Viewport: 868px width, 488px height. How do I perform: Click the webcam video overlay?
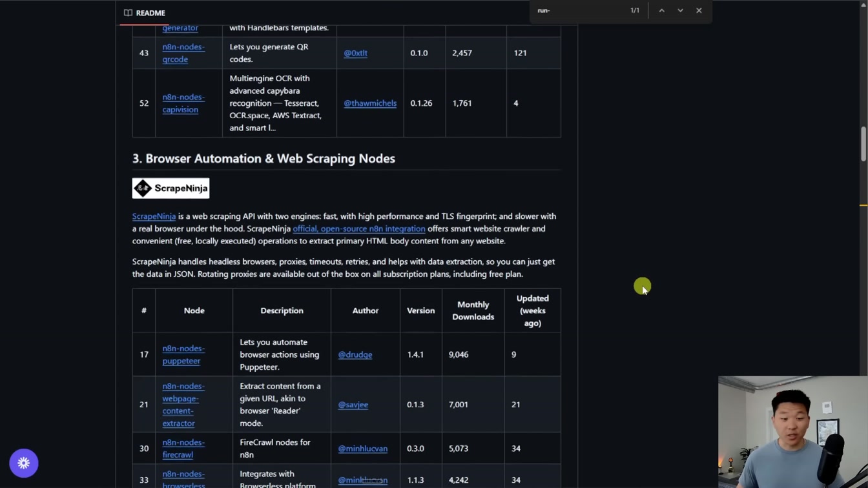coord(792,432)
